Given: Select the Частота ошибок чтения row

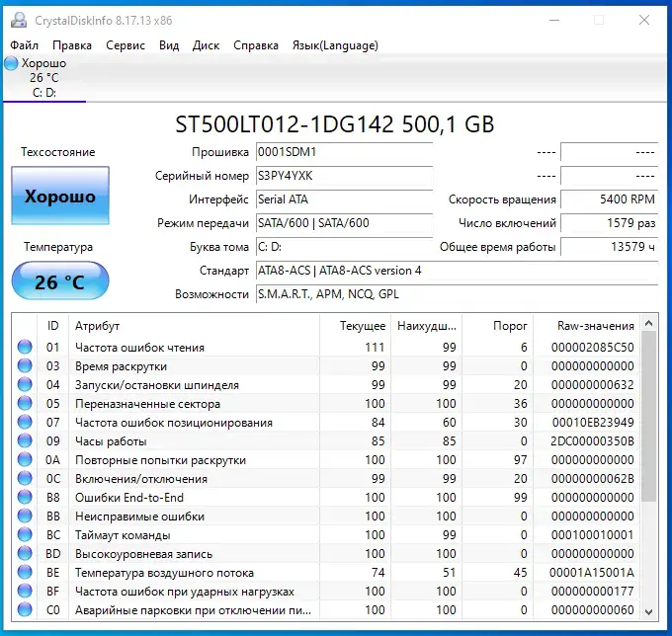Looking at the screenshot, I should click(x=326, y=347).
